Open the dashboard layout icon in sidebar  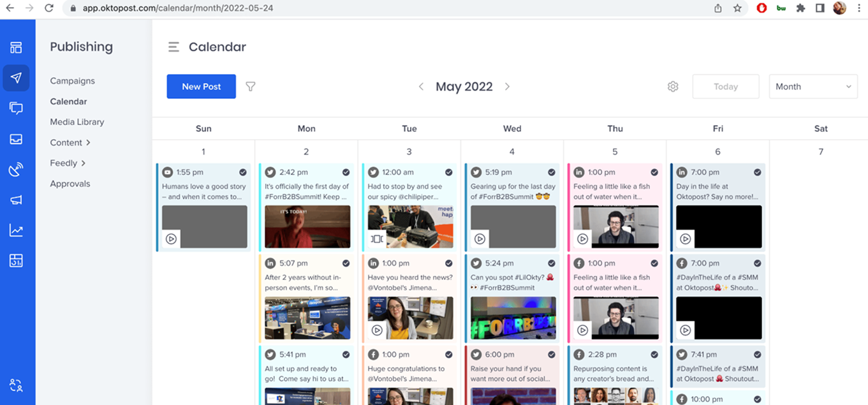pos(17,48)
